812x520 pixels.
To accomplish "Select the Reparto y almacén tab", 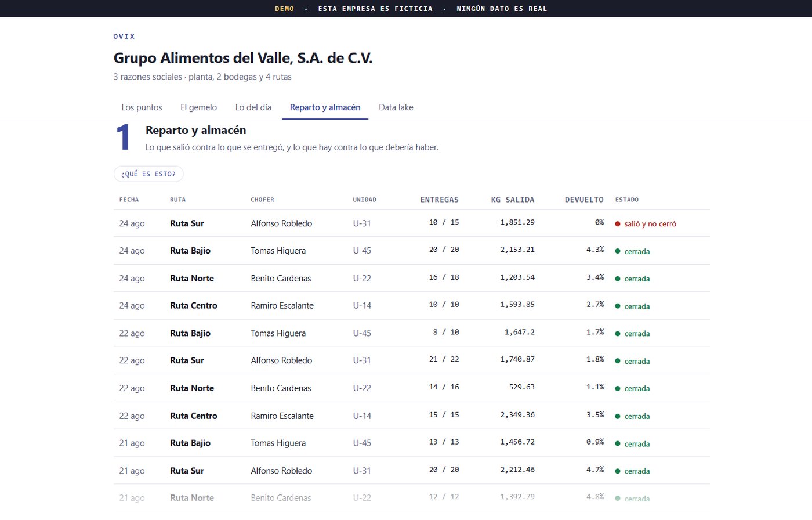I will click(325, 107).
